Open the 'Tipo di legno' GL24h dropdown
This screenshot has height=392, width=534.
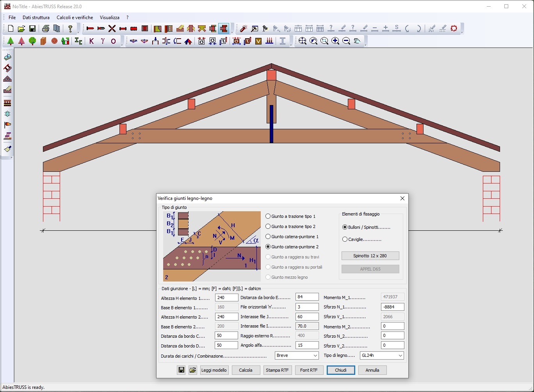(382, 356)
